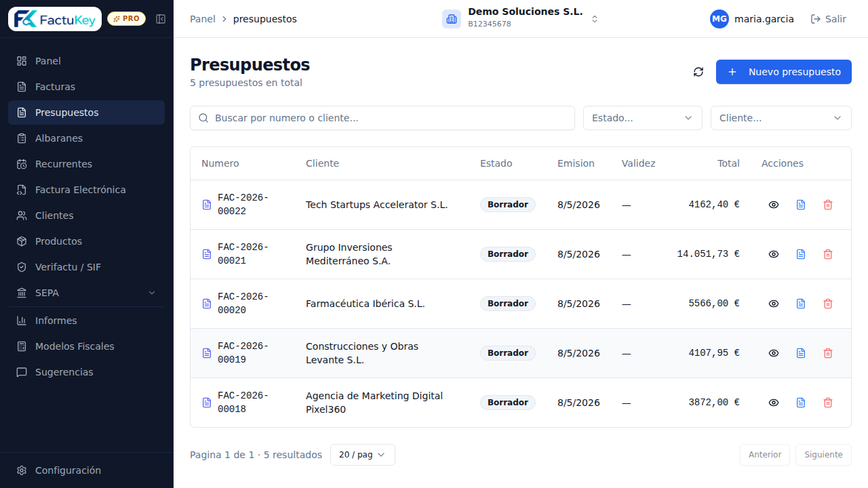View budget FAC-2026-00021 with eye icon
Viewport: 868px width, 488px height.
point(774,254)
